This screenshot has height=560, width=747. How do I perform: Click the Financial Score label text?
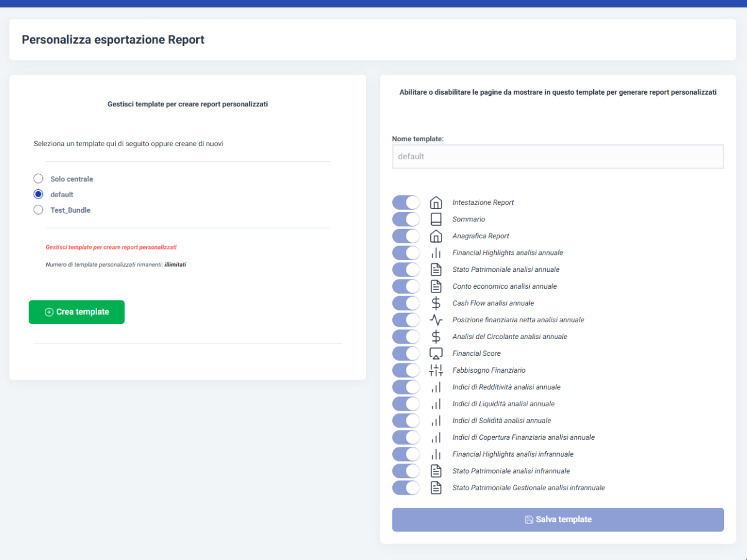[x=476, y=353]
